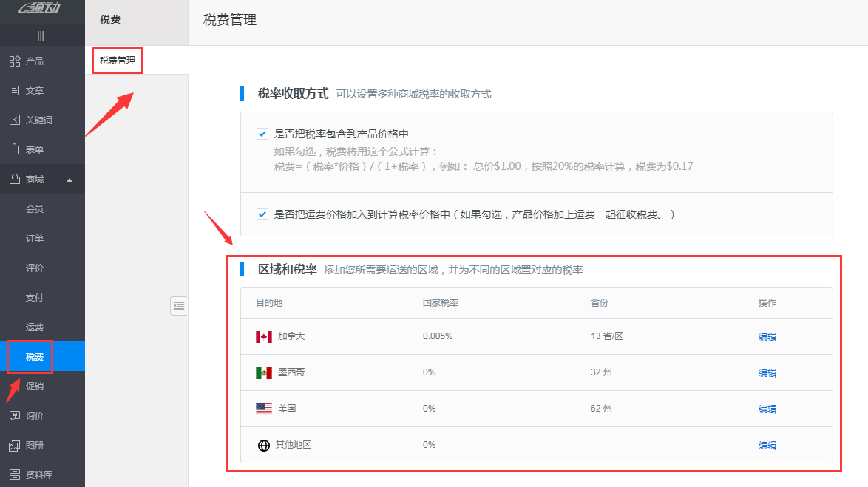Disable the shipping-fee-in-tax checkbox

pos(262,214)
